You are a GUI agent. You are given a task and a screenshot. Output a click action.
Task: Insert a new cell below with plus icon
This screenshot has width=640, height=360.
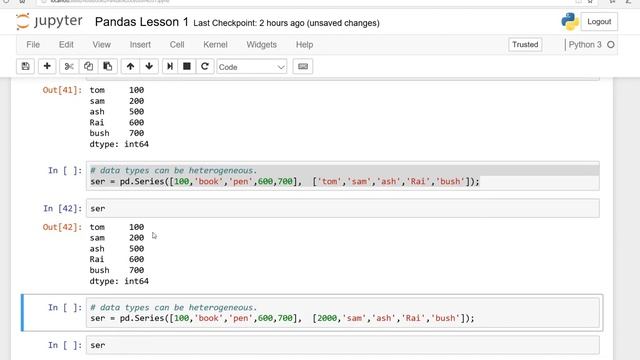click(x=47, y=67)
